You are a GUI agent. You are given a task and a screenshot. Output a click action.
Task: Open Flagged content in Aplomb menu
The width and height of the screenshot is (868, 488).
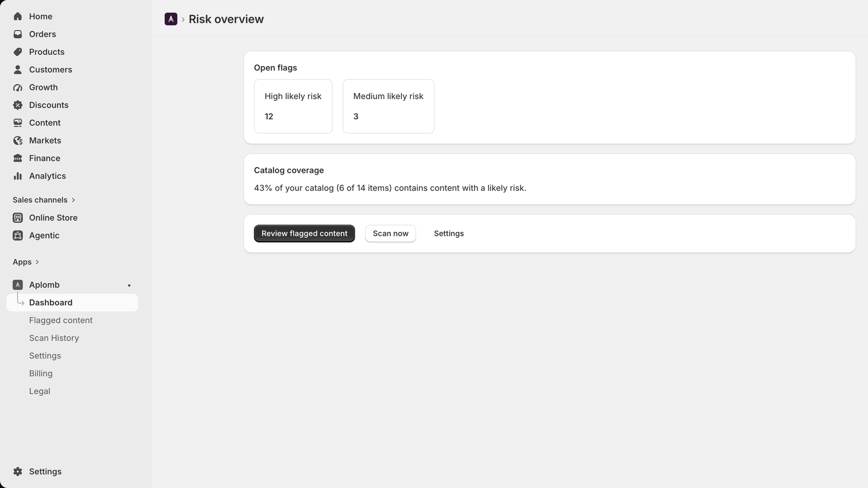(61, 320)
